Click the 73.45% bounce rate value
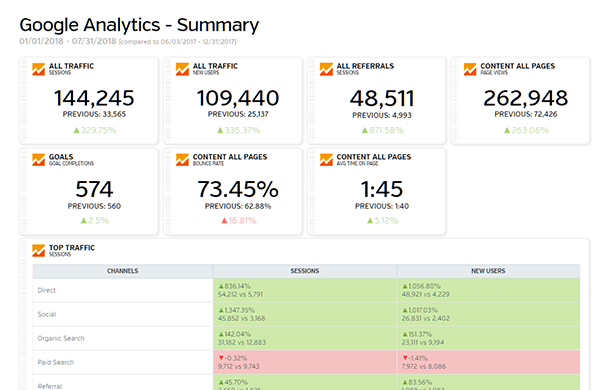The width and height of the screenshot is (610, 390). (238, 190)
